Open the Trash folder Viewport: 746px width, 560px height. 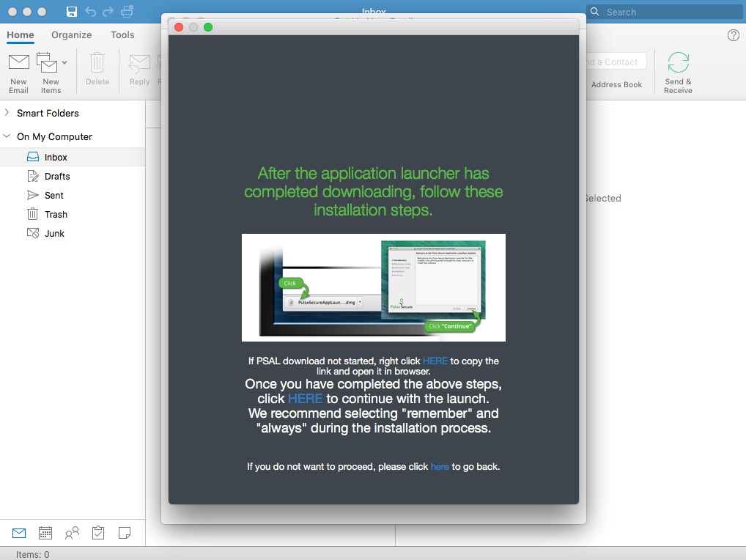pyautogui.click(x=73, y=214)
